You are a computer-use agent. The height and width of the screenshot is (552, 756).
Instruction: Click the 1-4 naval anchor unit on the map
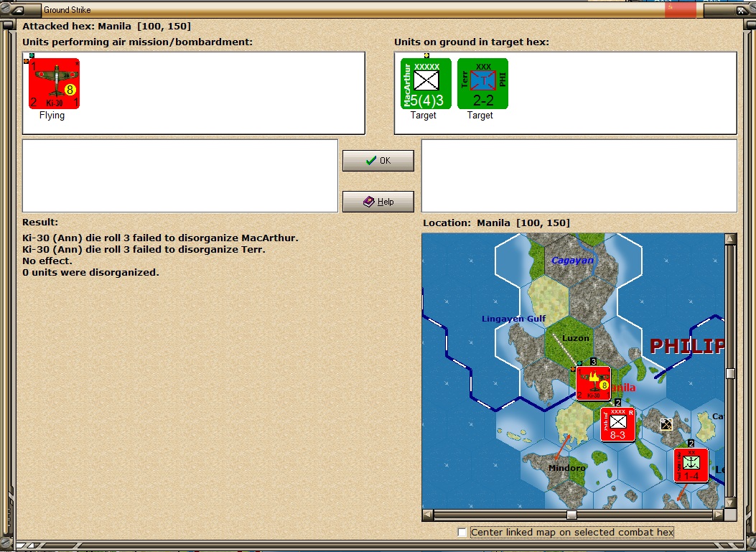click(691, 465)
